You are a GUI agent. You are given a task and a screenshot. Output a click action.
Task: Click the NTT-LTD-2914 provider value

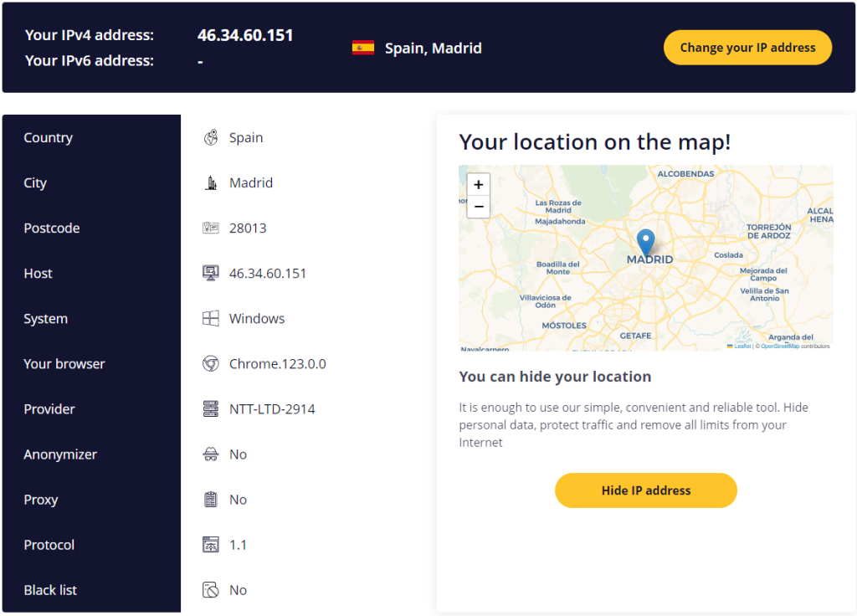tap(272, 408)
